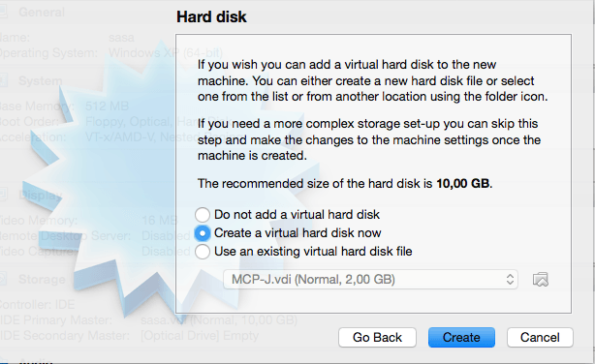595x364 pixels.
Task: Open the System section in background
Action: coord(41,80)
